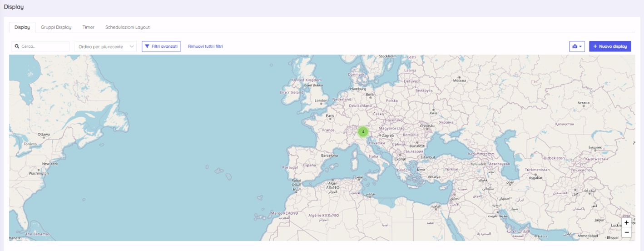Viewport: 644px width, 251px height.
Task: Select the Display tab
Action: click(22, 27)
